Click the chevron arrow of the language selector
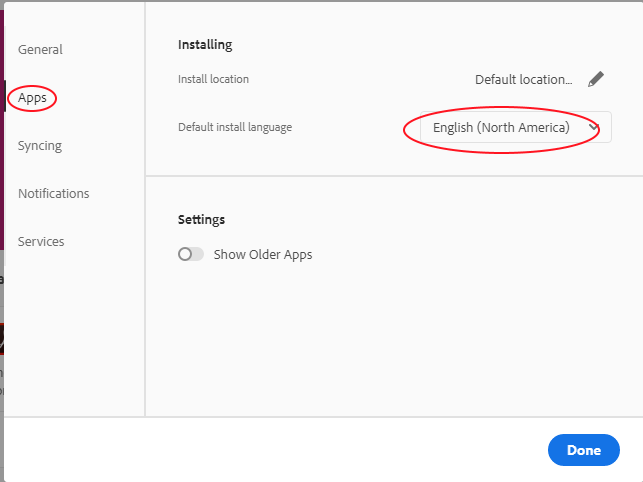 [594, 127]
